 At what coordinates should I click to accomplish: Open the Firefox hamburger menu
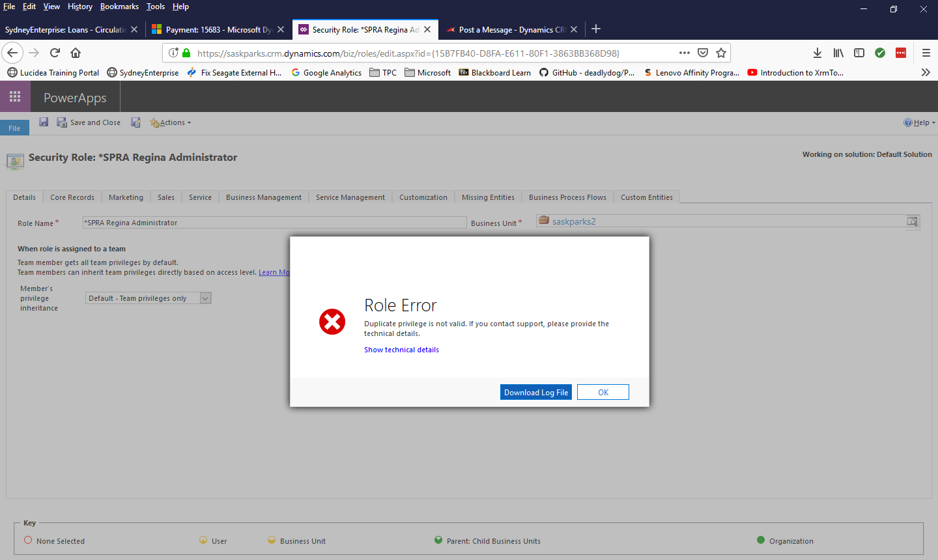(926, 53)
